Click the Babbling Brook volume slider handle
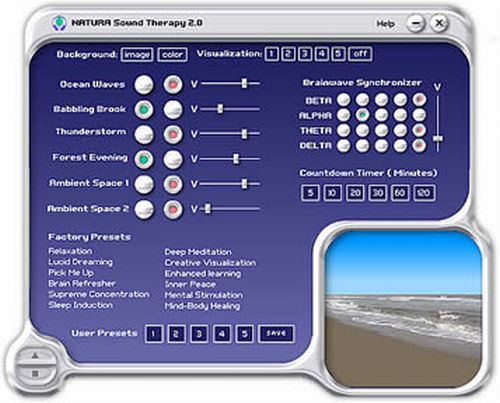 pyautogui.click(x=220, y=108)
